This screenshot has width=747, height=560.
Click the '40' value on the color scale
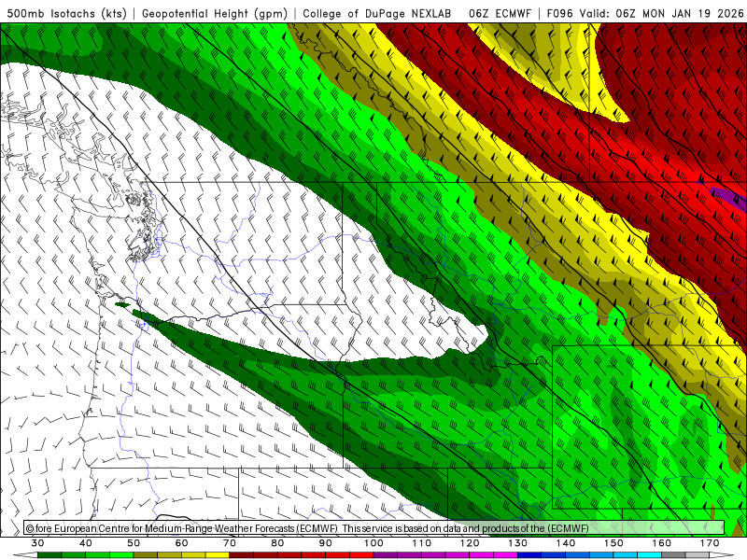pyautogui.click(x=86, y=543)
